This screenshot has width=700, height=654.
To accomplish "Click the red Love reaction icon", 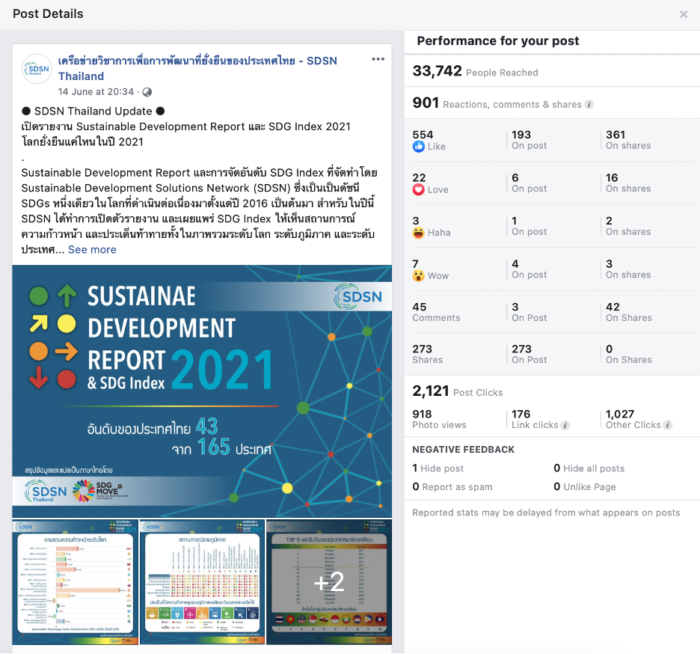I will (418, 190).
